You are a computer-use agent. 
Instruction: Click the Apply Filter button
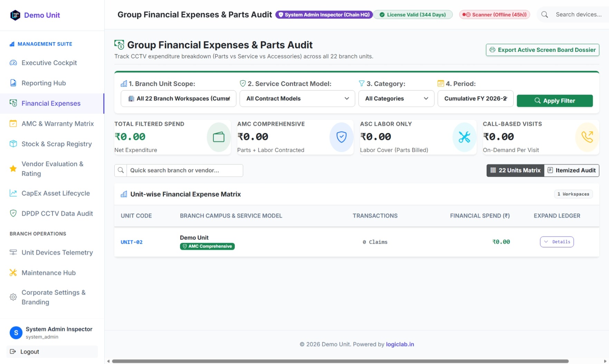(x=555, y=100)
